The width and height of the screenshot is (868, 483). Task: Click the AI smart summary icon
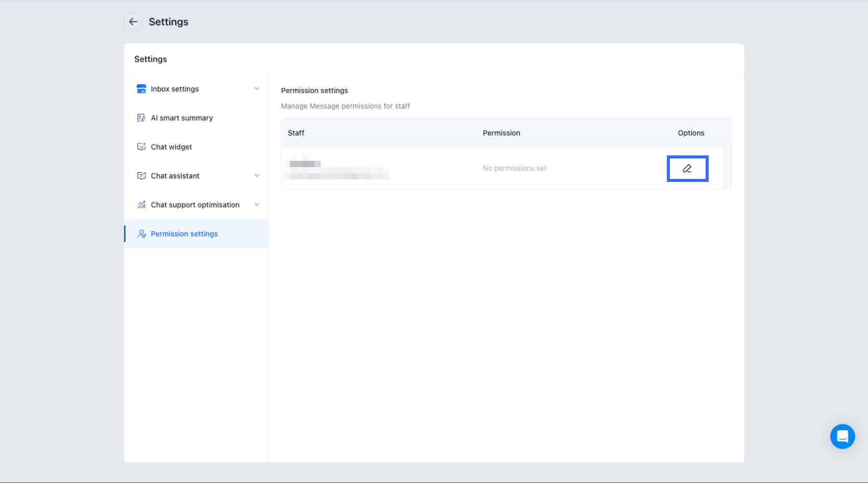(x=141, y=118)
